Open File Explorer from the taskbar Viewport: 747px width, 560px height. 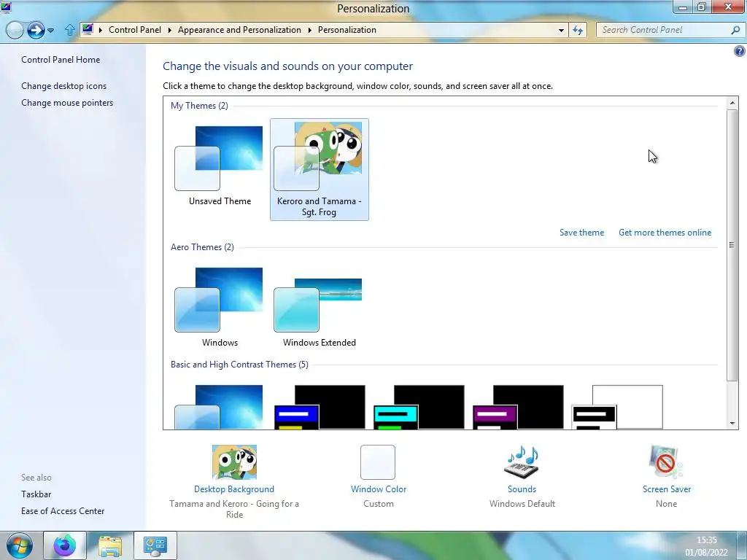[110, 545]
